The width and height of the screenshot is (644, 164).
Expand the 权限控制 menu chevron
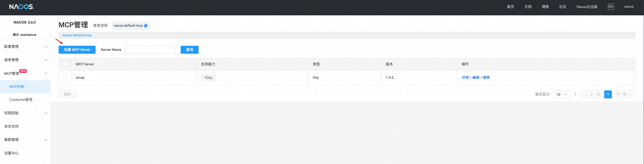(x=46, y=113)
